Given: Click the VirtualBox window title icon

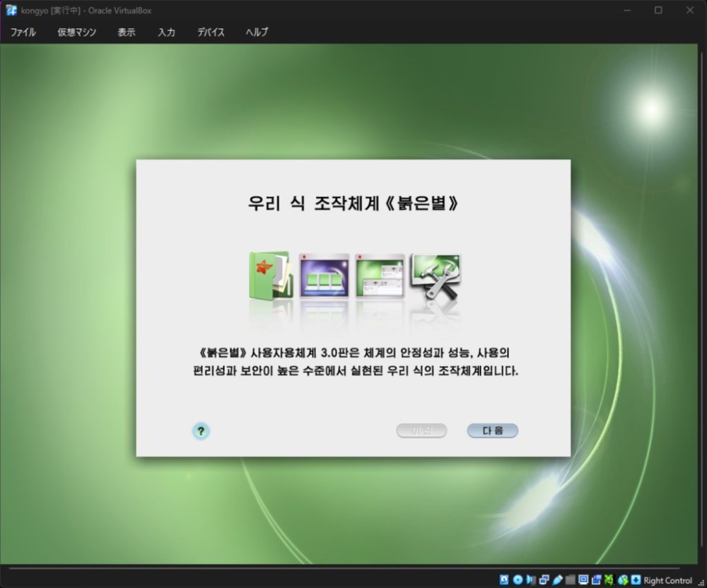Looking at the screenshot, I should click(11, 11).
